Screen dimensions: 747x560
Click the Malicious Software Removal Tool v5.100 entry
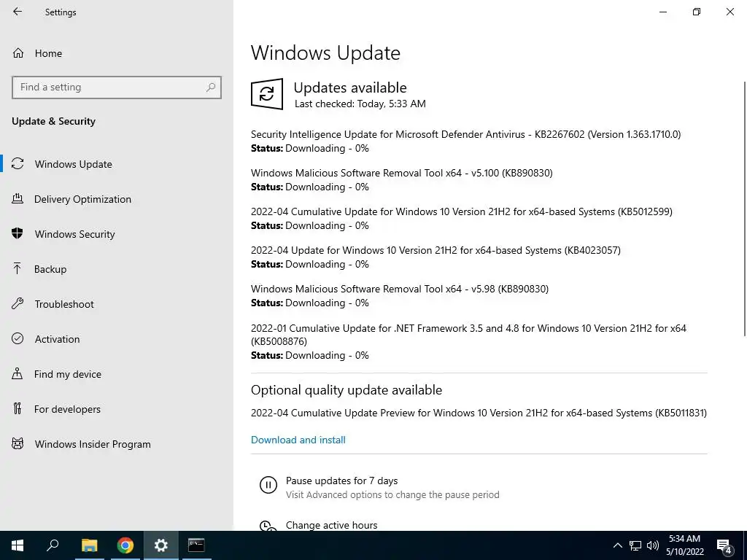click(x=402, y=173)
